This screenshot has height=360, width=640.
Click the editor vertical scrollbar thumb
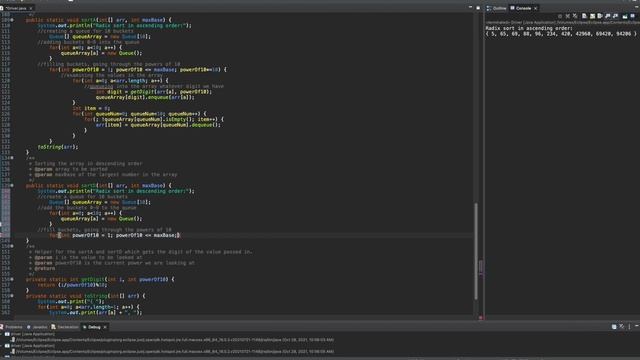pyautogui.click(x=476, y=251)
